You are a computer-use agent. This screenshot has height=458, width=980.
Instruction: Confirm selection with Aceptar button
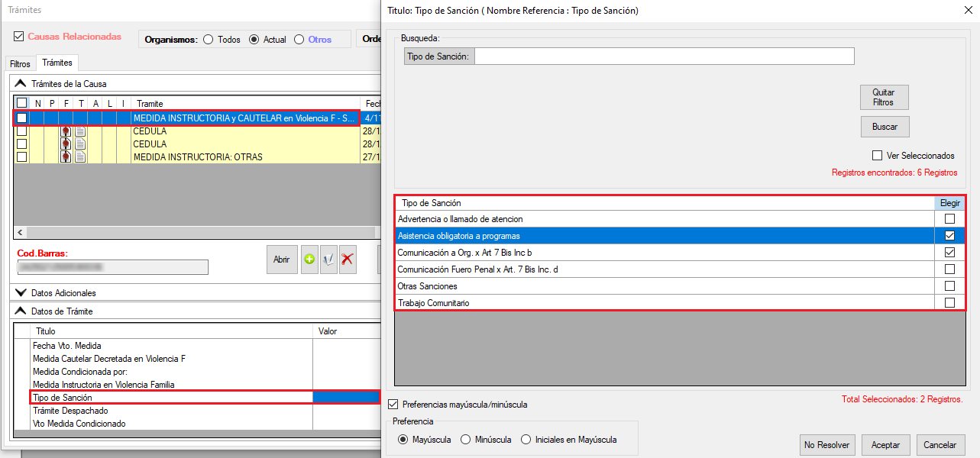pyautogui.click(x=885, y=445)
